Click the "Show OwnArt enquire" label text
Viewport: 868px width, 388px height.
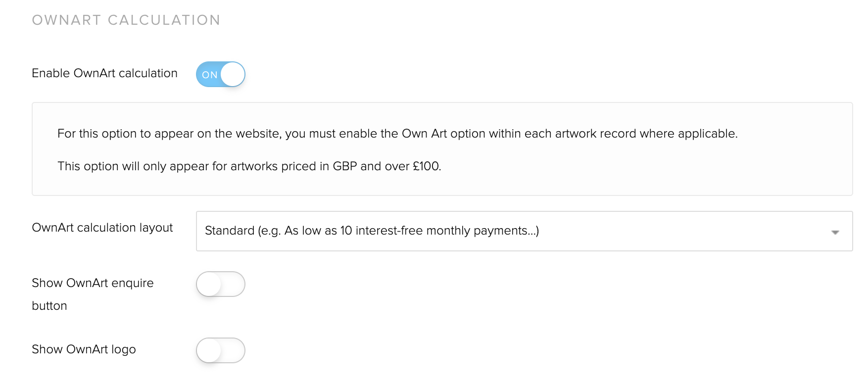pos(93,283)
